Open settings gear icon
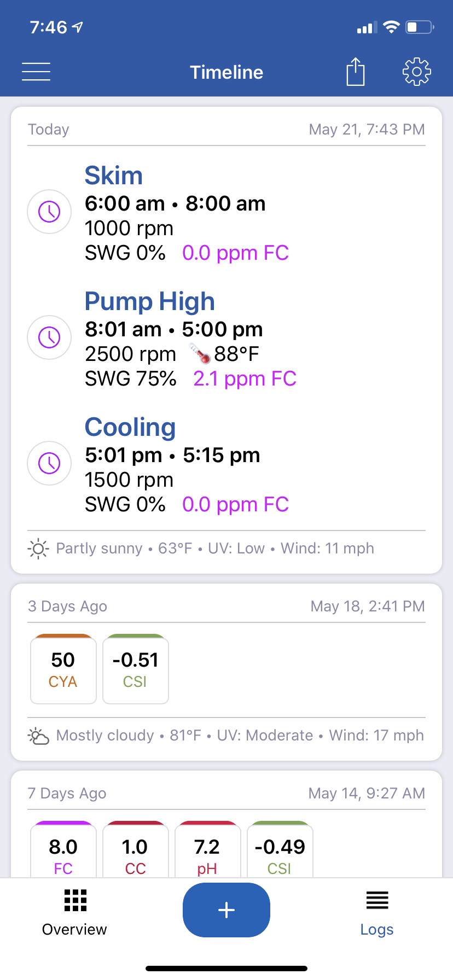The width and height of the screenshot is (453, 980). pos(417,72)
